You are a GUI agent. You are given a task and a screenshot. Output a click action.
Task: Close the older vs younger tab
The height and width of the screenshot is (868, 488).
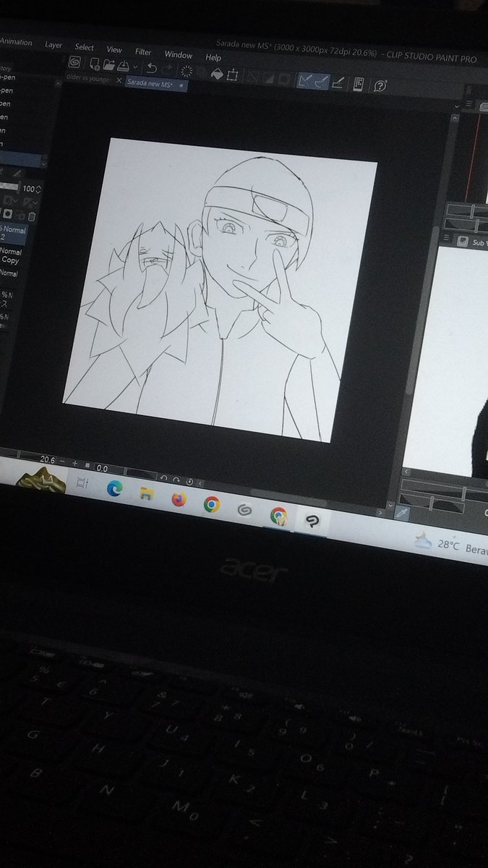tap(119, 80)
